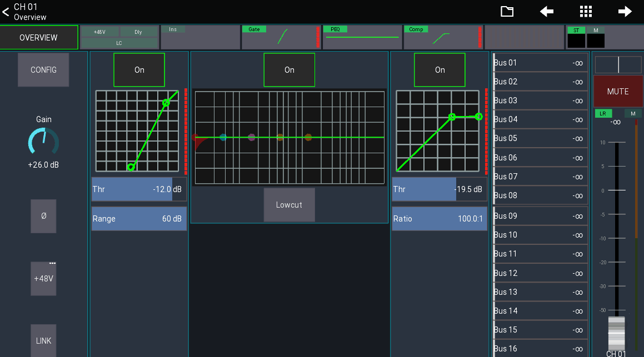The width and height of the screenshot is (644, 357).
Task: Select the magenta PEQ band point
Action: [251, 138]
